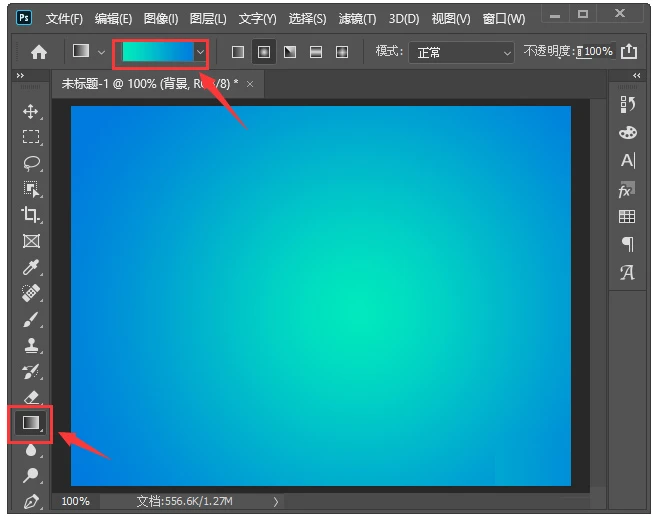Select the Move tool
The image size is (653, 521).
(x=31, y=112)
